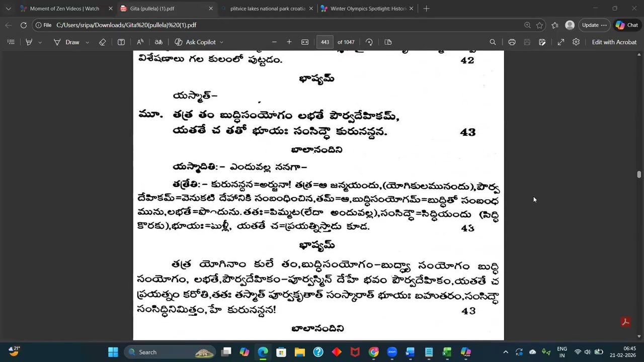Click the Save icon in PDF toolbar
644x362 pixels.
click(x=527, y=42)
